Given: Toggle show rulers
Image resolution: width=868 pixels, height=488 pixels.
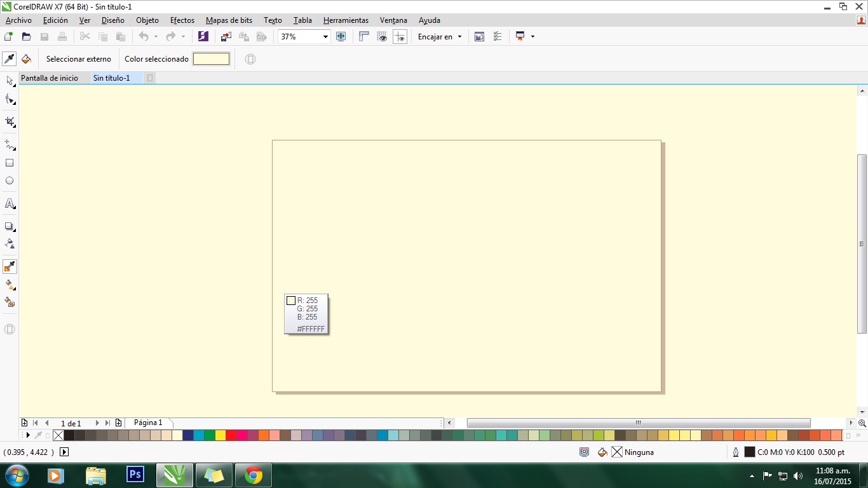Looking at the screenshot, I should 364,37.
